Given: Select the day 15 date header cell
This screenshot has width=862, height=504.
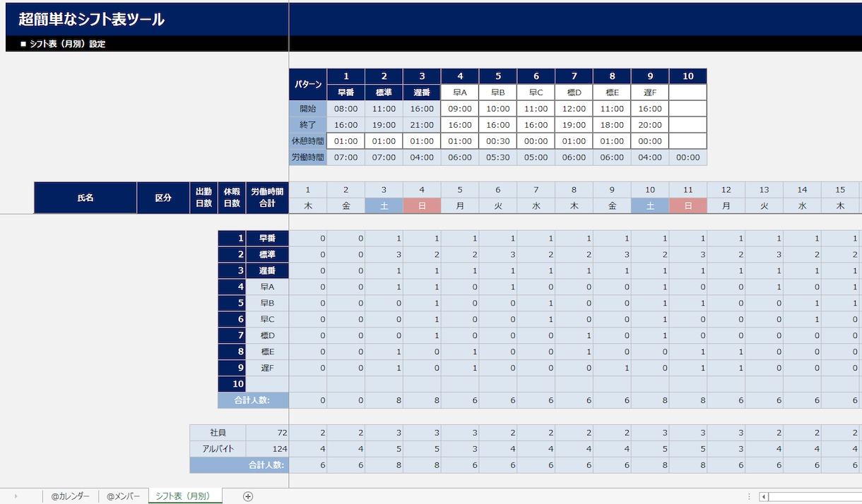Looking at the screenshot, I should pos(840,190).
